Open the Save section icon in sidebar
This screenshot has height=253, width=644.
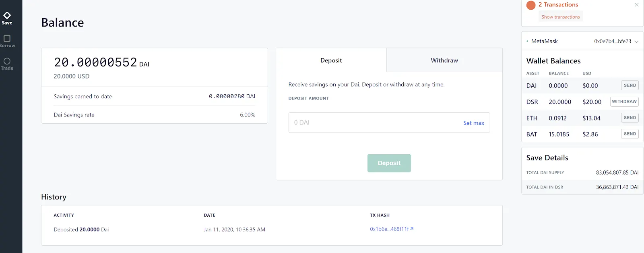(7, 16)
